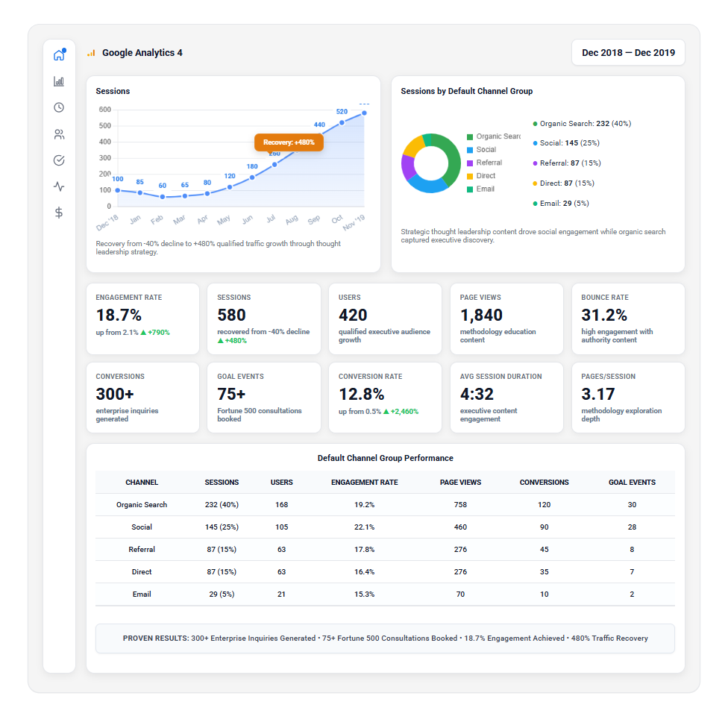
Task: Open the Engagement Rate 18.7% card
Action: [x=142, y=318]
